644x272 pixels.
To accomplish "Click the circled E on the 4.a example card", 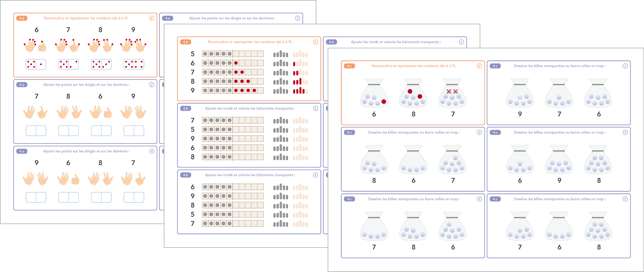I will [x=152, y=18].
